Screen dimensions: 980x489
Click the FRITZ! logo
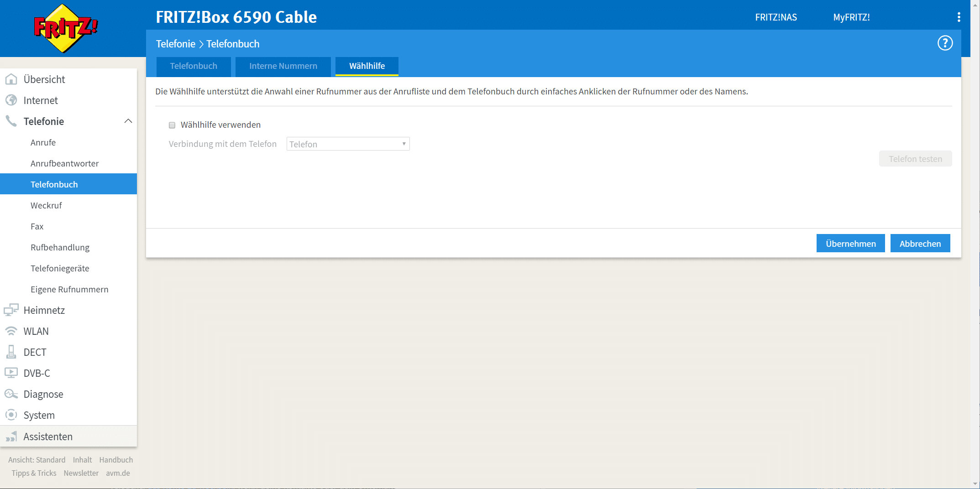click(66, 28)
